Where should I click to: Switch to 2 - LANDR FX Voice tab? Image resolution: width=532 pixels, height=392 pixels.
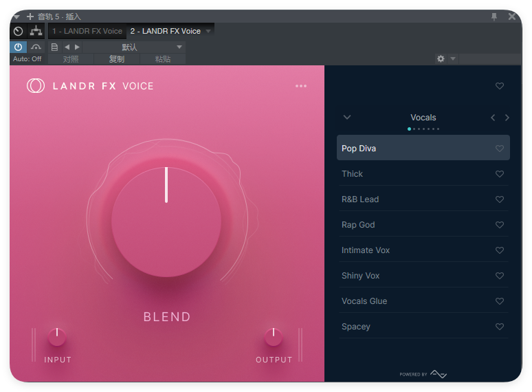(166, 31)
